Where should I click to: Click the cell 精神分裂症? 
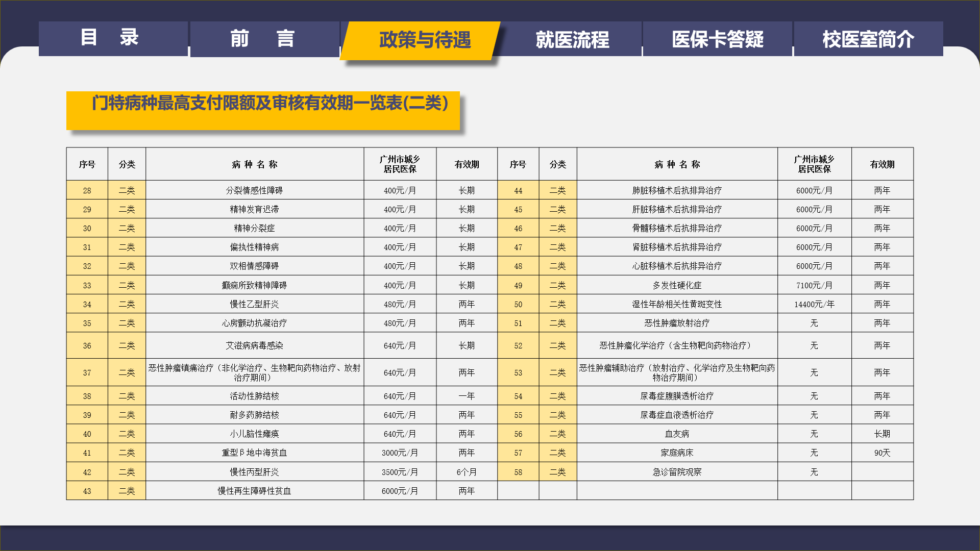[x=255, y=228]
